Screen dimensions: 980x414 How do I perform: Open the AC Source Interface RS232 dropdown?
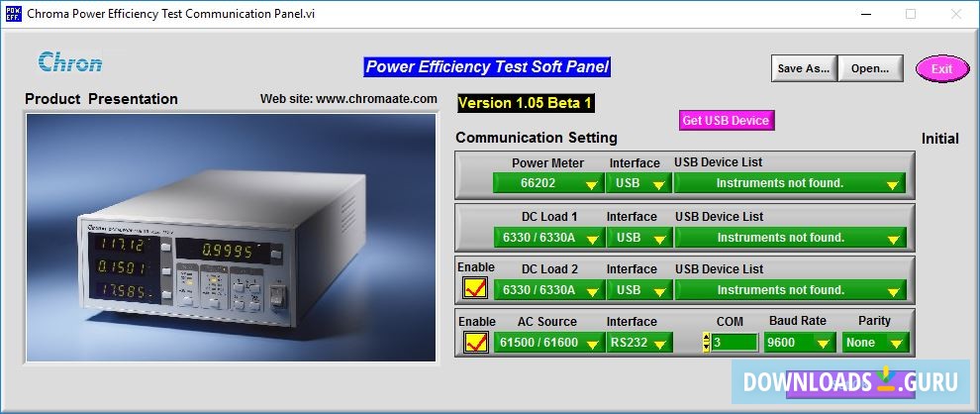pos(638,342)
